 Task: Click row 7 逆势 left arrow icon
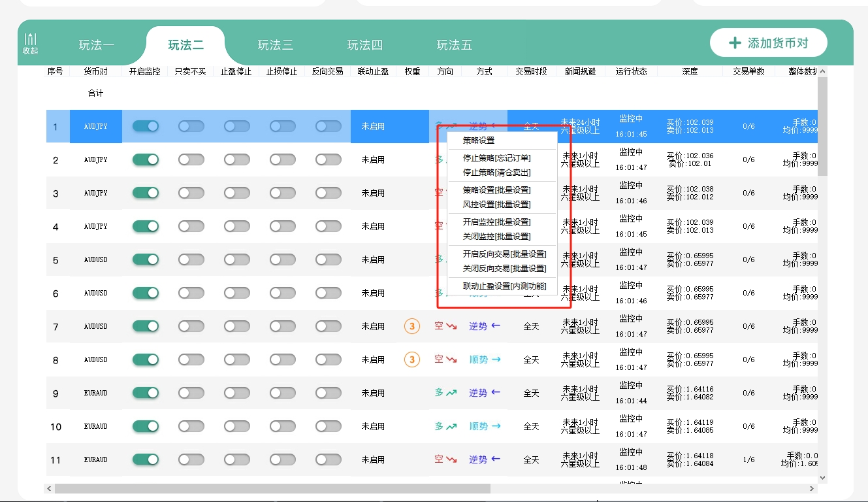496,326
